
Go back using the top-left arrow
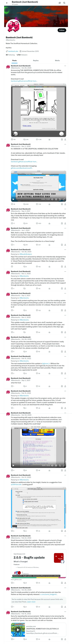pos(7,3)
